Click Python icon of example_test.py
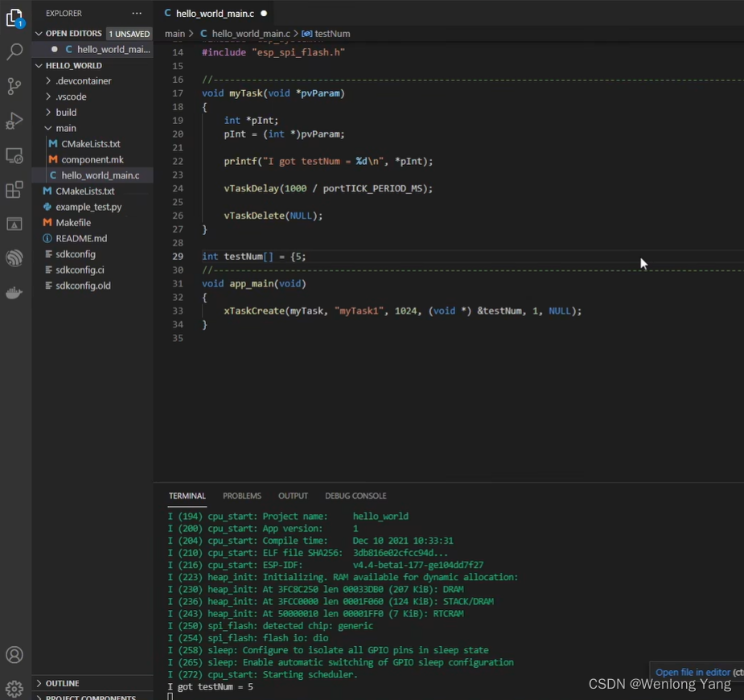Image resolution: width=744 pixels, height=700 pixels. [x=47, y=207]
